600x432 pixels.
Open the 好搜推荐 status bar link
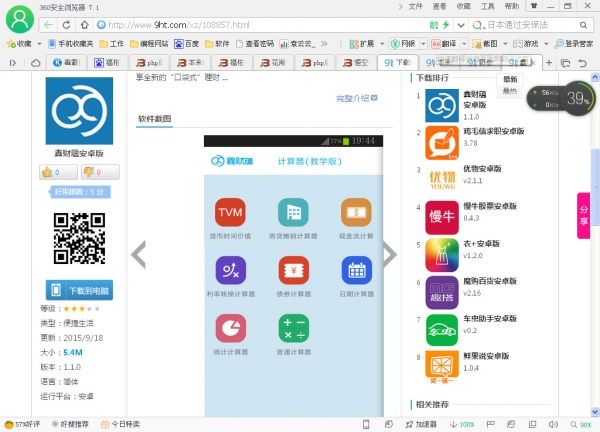[x=70, y=424]
